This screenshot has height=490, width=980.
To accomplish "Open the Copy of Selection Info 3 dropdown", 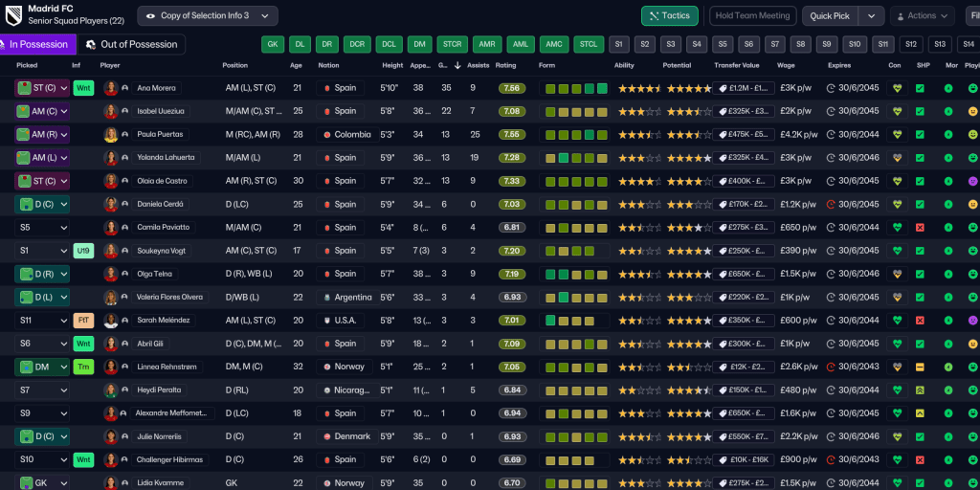I will [208, 16].
